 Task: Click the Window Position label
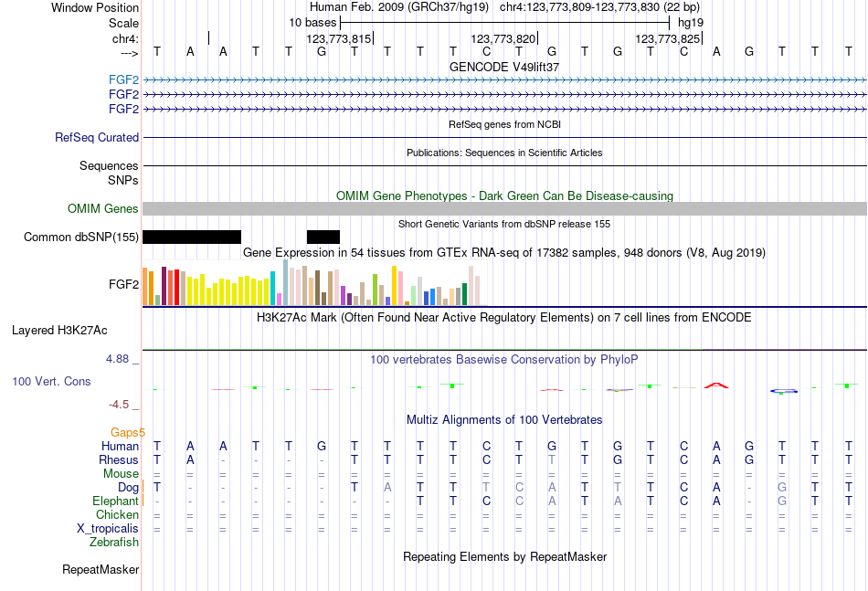[x=95, y=7]
